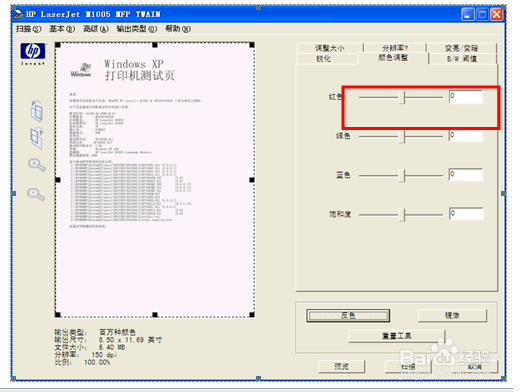Click the 100.00% scale text
Screen dimensions: 521x392
tap(97, 362)
